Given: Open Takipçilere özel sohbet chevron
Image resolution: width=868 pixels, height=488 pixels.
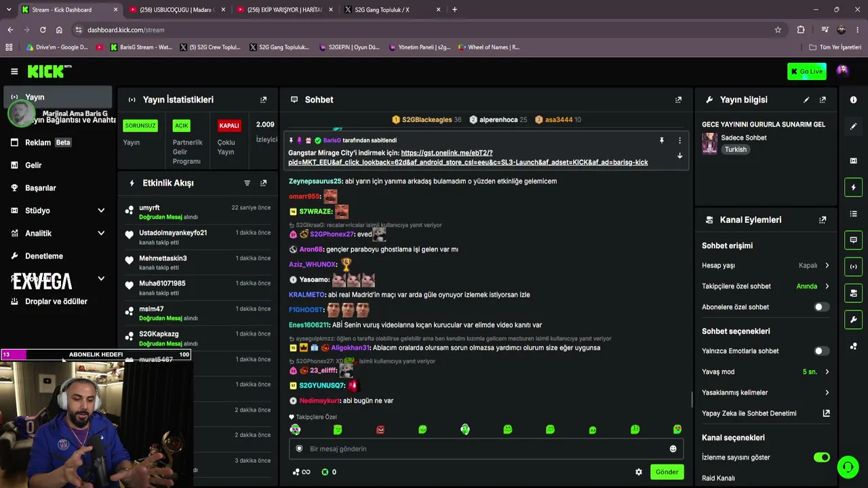Looking at the screenshot, I should (x=827, y=286).
